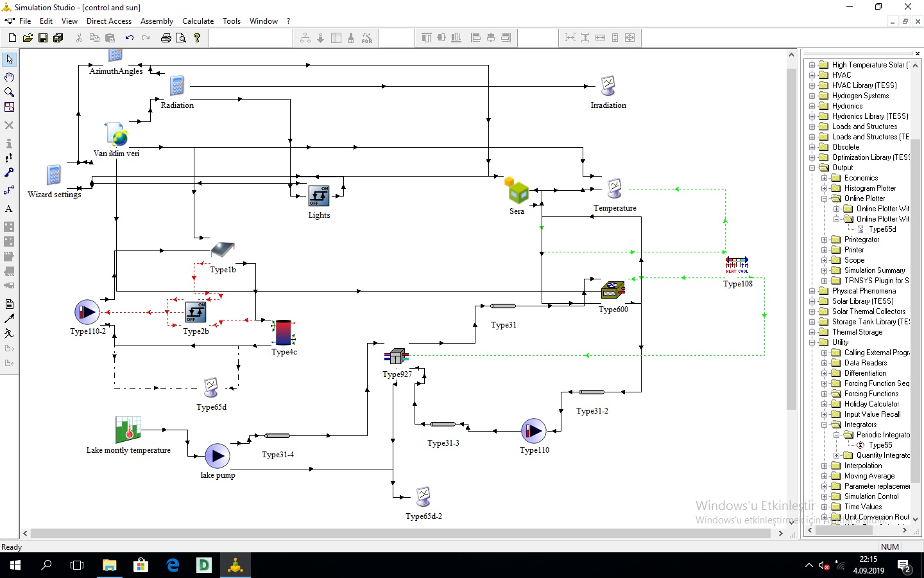The width and height of the screenshot is (924, 578).
Task: Open File Explorer from taskbar
Action: coord(109,565)
